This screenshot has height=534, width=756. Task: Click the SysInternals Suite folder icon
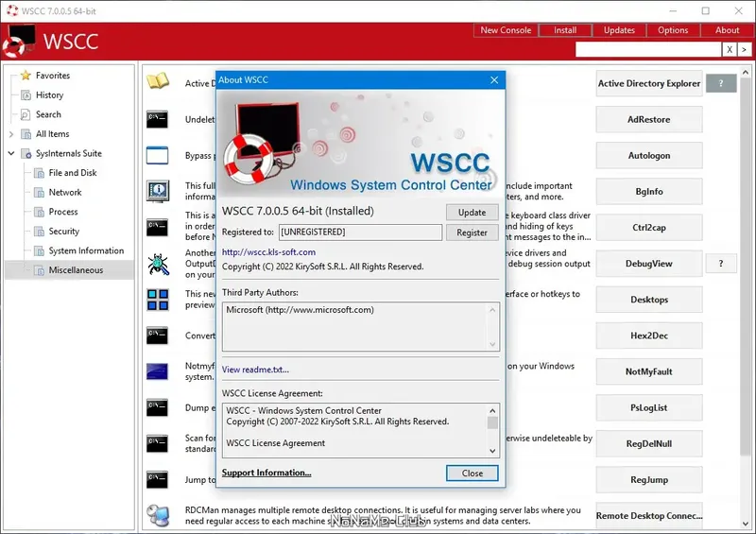coord(26,154)
